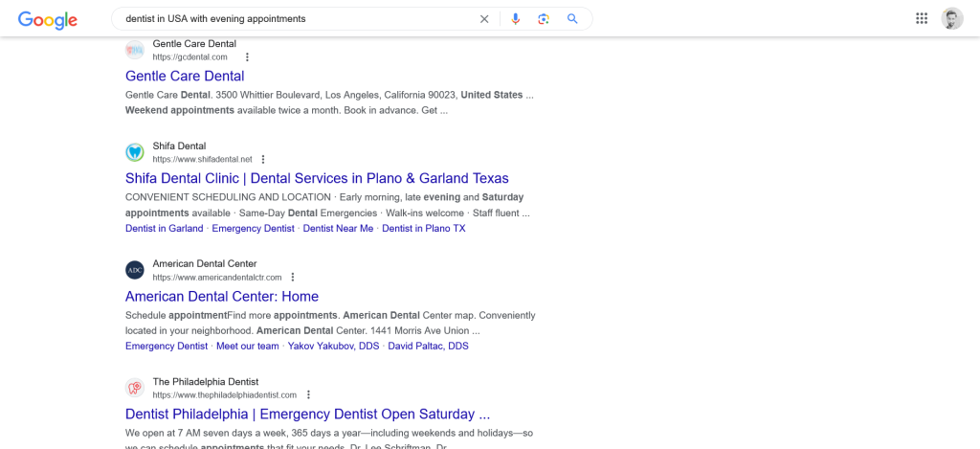Follow the Dentist in Plano TX sitelink

click(x=424, y=228)
